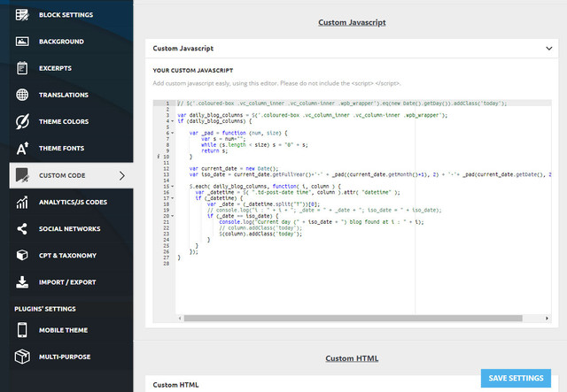Fold the $.each block at line 15
Image resolution: width=567 pixels, height=392 pixels.
pos(173,187)
